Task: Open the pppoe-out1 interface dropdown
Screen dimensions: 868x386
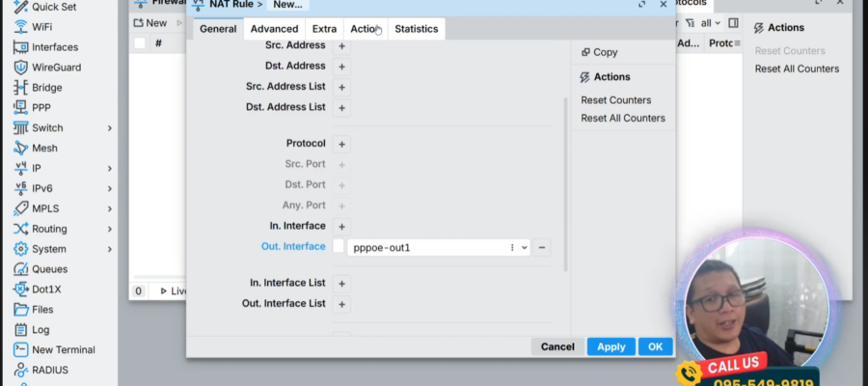Action: coord(525,248)
